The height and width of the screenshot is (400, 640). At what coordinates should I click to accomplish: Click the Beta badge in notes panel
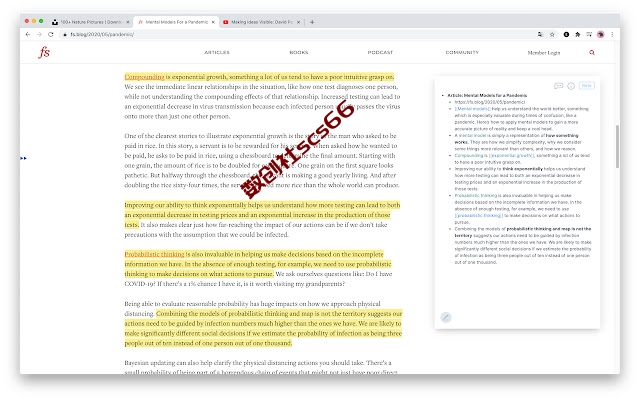tap(587, 86)
